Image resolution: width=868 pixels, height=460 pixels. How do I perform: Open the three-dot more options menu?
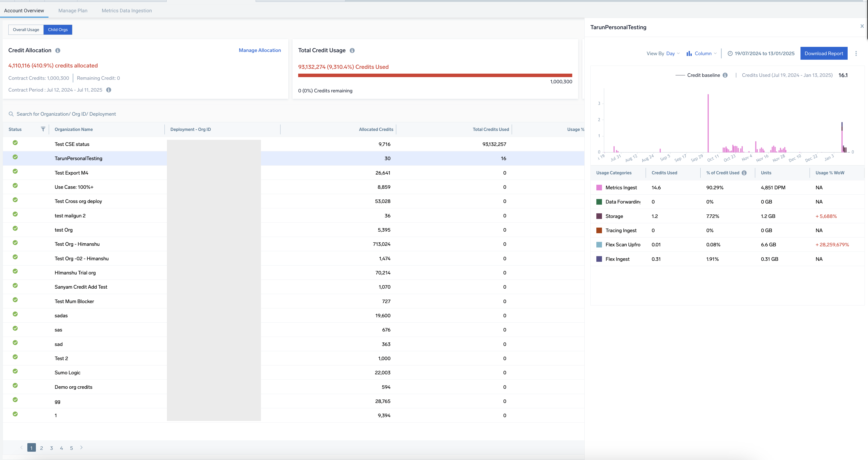click(x=856, y=54)
